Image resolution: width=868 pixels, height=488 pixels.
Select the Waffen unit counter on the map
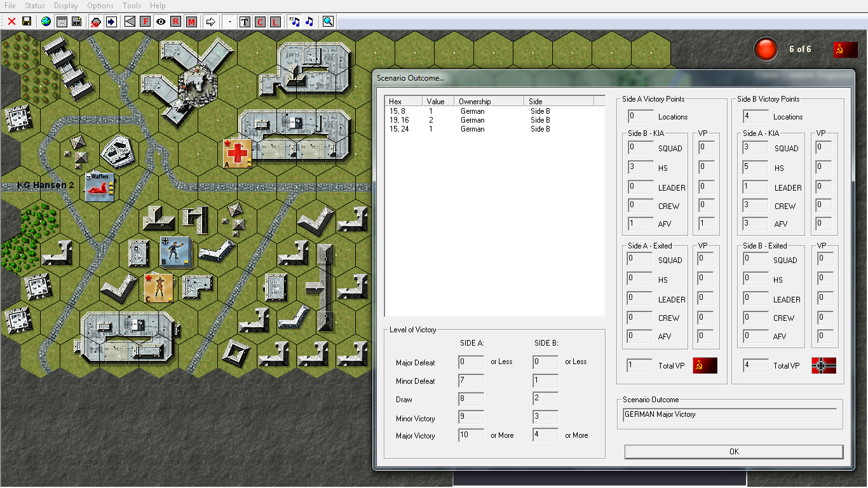100,187
